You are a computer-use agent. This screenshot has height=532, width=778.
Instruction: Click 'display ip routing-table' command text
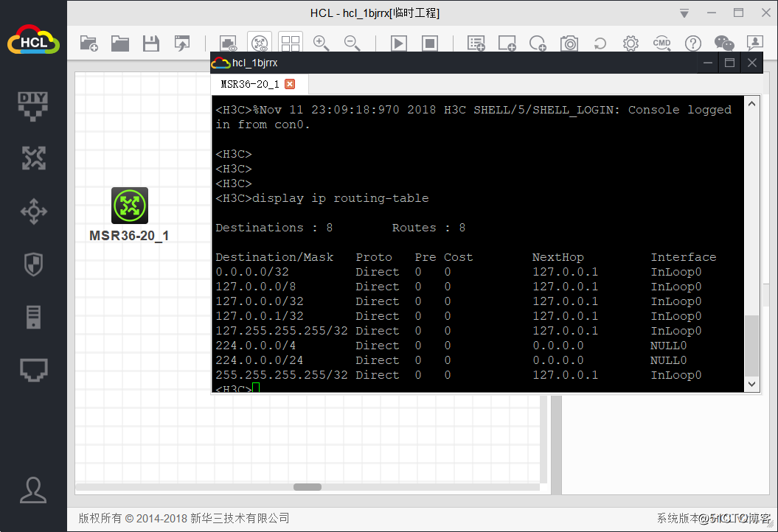(341, 198)
